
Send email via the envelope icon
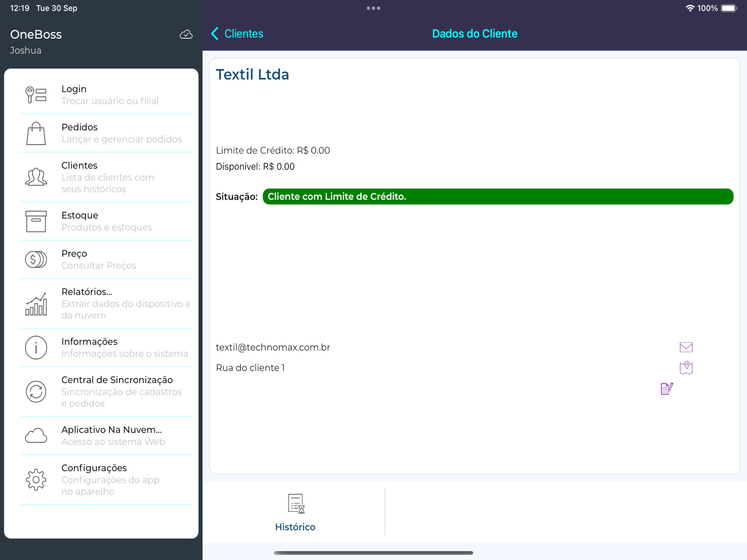(x=686, y=347)
